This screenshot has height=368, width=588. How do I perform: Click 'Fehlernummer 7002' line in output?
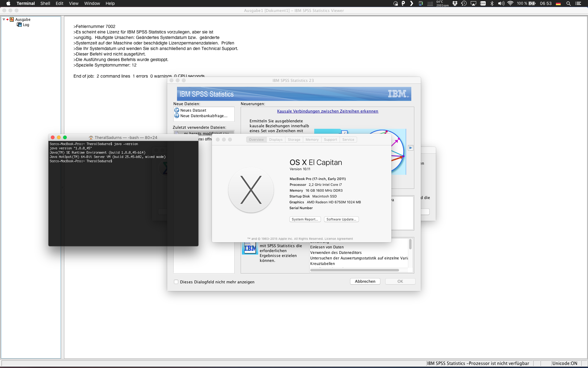(94, 26)
